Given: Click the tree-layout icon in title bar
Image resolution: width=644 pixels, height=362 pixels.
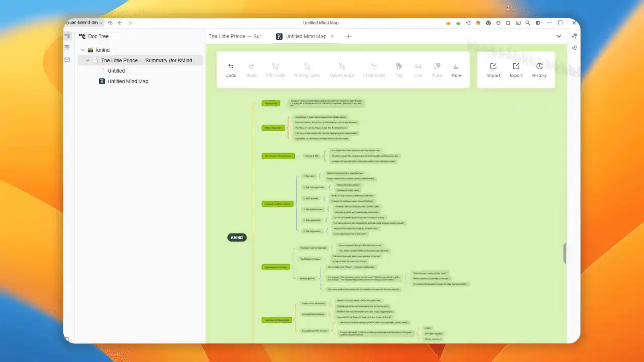Looking at the screenshot, I should pyautogui.click(x=468, y=23).
